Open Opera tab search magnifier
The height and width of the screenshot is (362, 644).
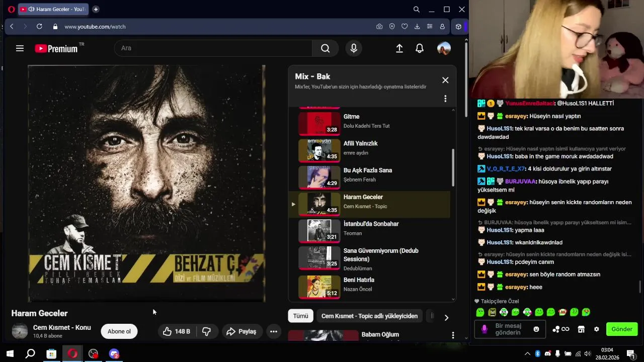click(x=417, y=9)
